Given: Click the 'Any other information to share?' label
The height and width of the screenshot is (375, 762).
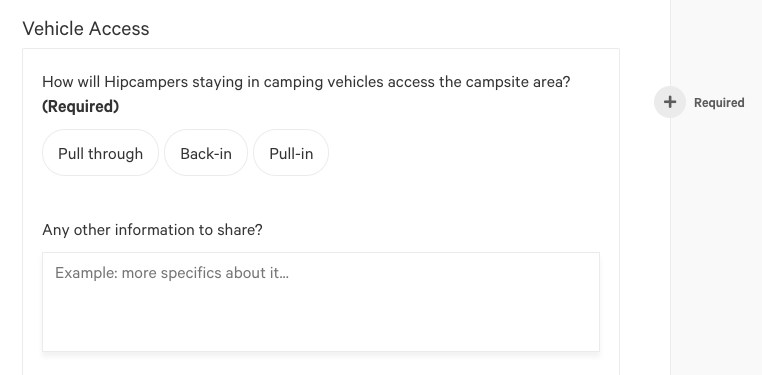Looking at the screenshot, I should click(152, 230).
